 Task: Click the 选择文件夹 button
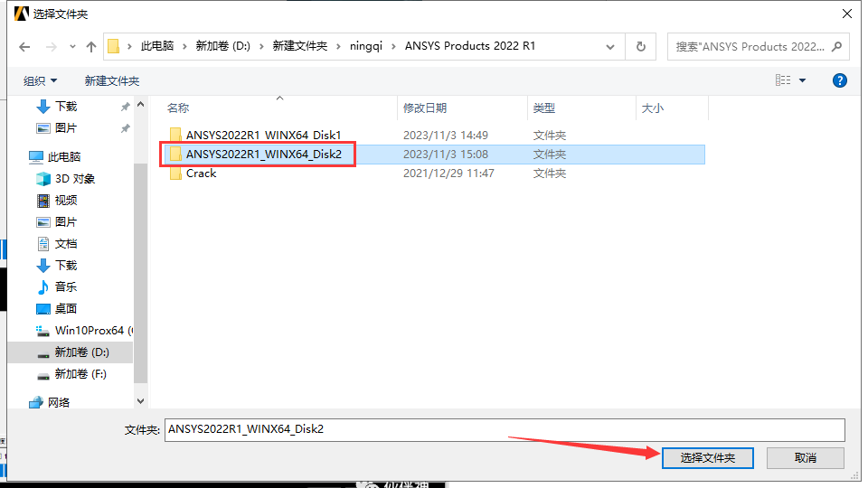pyautogui.click(x=707, y=457)
